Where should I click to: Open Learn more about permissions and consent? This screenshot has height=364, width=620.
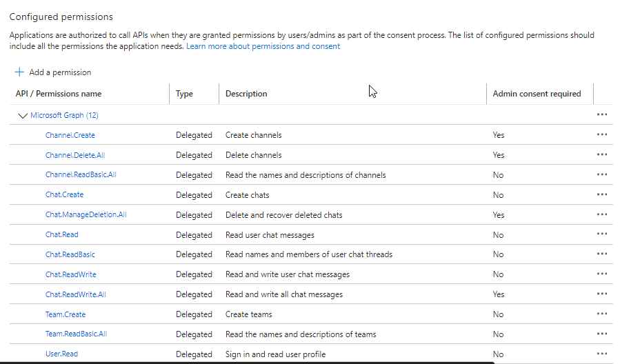tap(263, 46)
